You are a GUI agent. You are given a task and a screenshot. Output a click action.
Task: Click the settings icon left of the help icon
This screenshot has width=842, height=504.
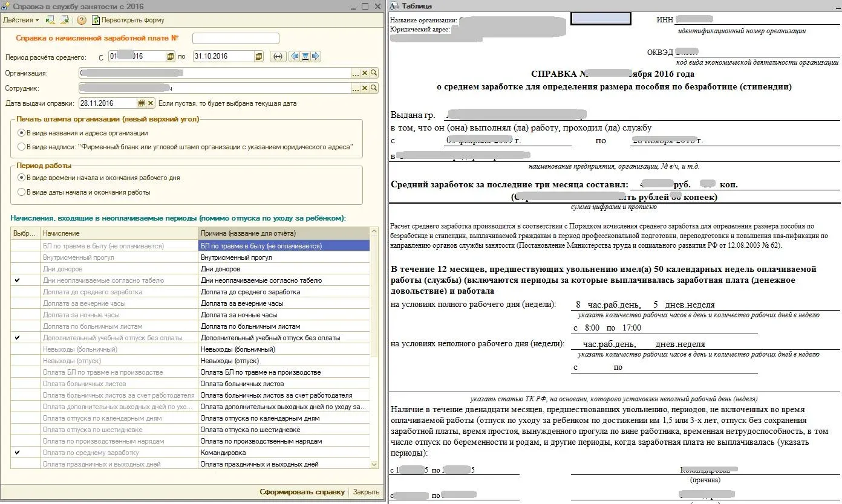click(65, 20)
